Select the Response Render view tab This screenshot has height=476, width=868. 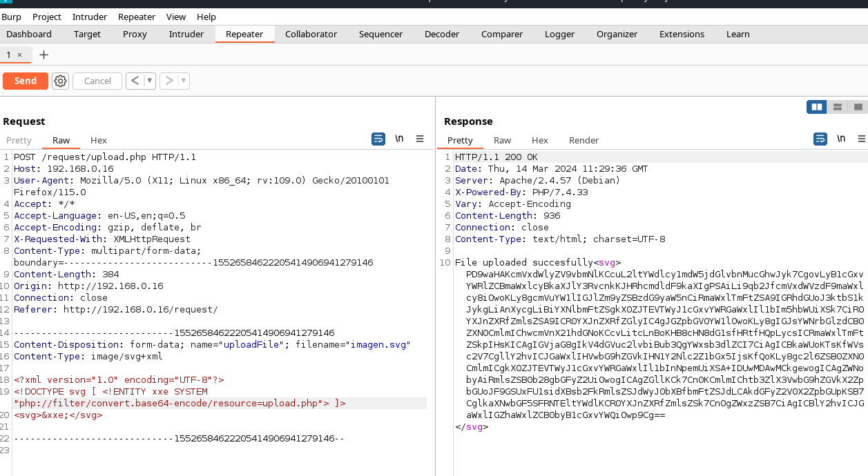(584, 140)
